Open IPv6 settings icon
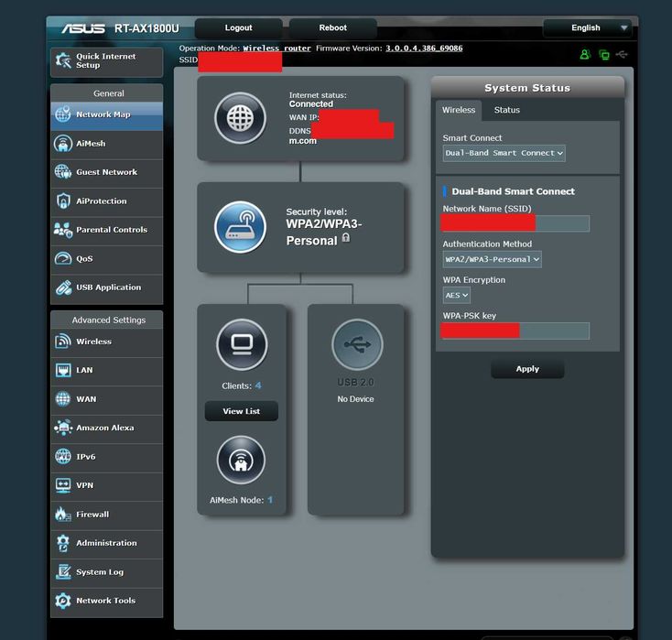 63,457
